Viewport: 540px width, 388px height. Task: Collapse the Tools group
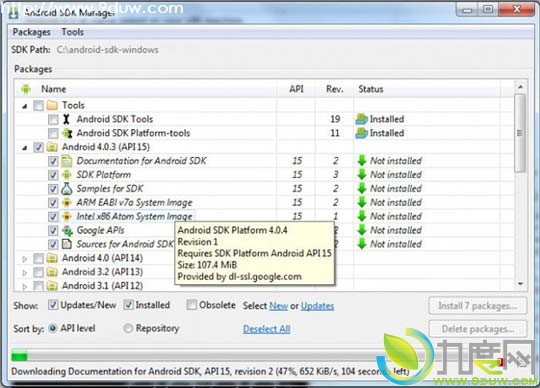coord(24,106)
